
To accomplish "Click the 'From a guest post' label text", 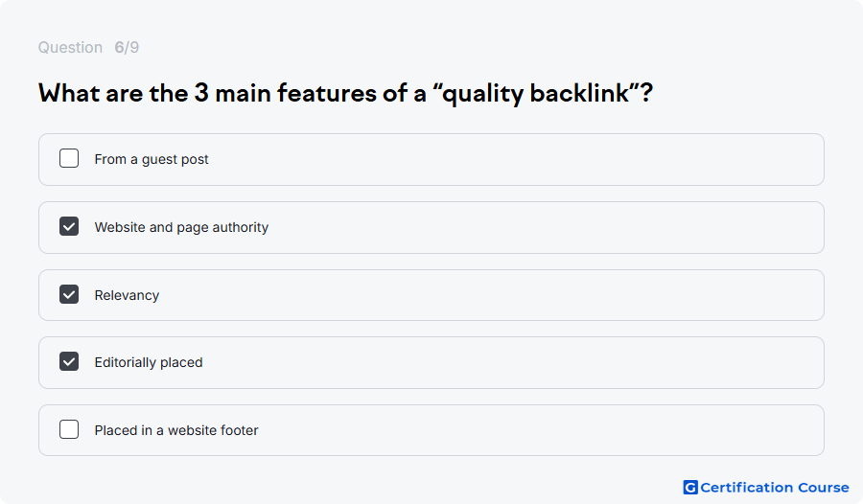I will click(x=152, y=160).
